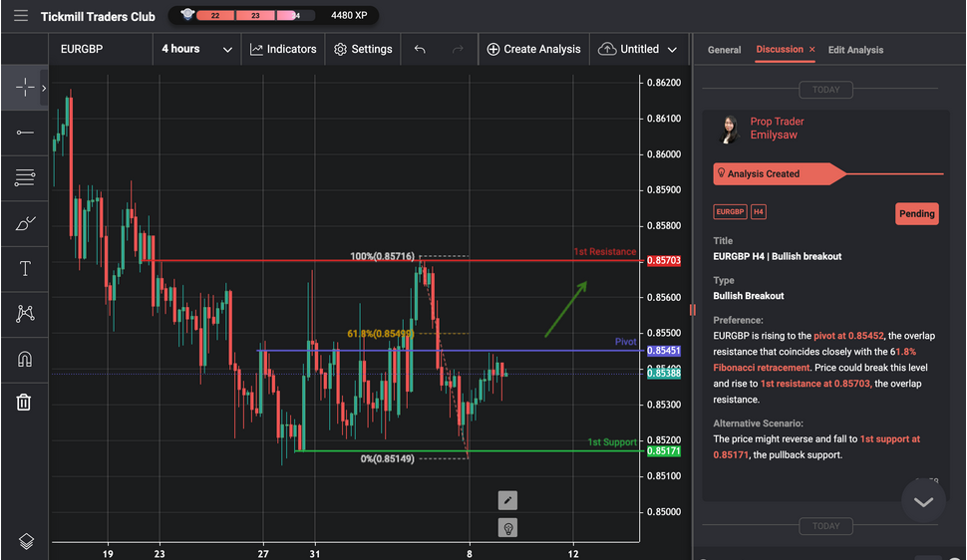The height and width of the screenshot is (560, 967).
Task: Click the Analysis Created banner
Action: point(780,174)
